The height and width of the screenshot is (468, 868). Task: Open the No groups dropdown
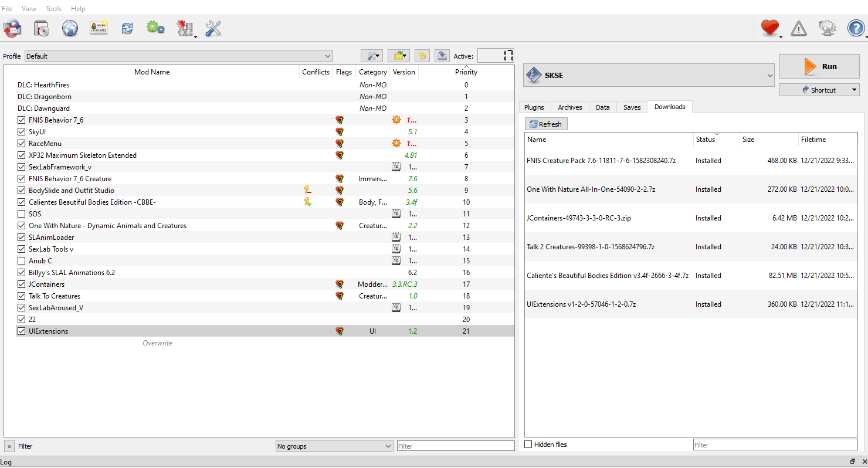(x=334, y=446)
